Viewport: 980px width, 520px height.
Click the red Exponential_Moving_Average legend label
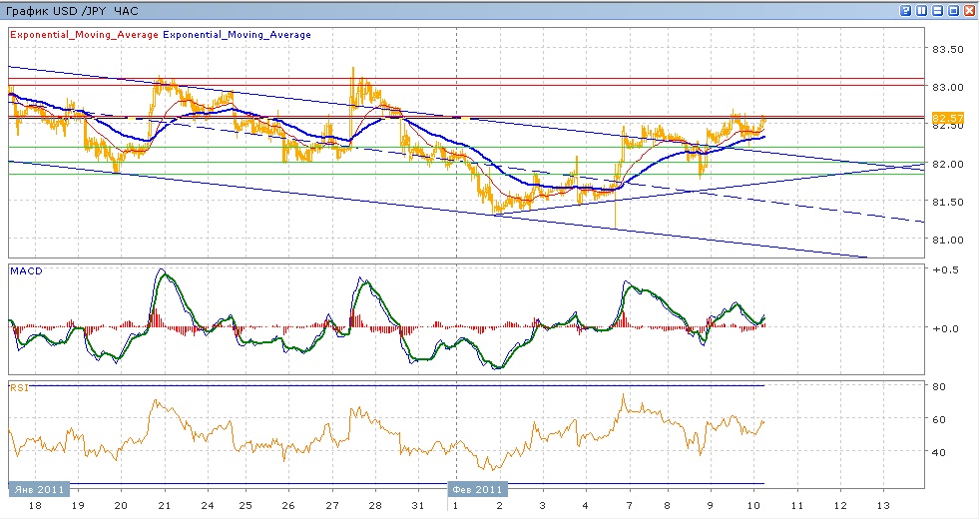84,35
